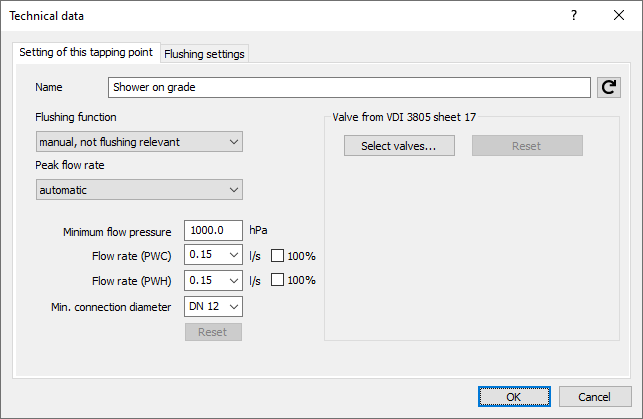Confirm with the OK button
Viewport: 643px width, 419px height.
pos(514,397)
